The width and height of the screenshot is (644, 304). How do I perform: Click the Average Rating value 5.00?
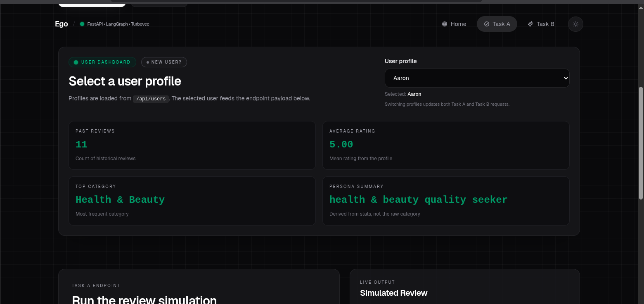(341, 145)
